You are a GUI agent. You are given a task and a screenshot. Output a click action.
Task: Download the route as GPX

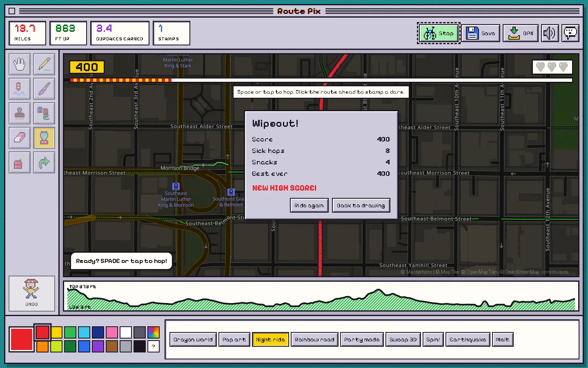click(x=521, y=33)
